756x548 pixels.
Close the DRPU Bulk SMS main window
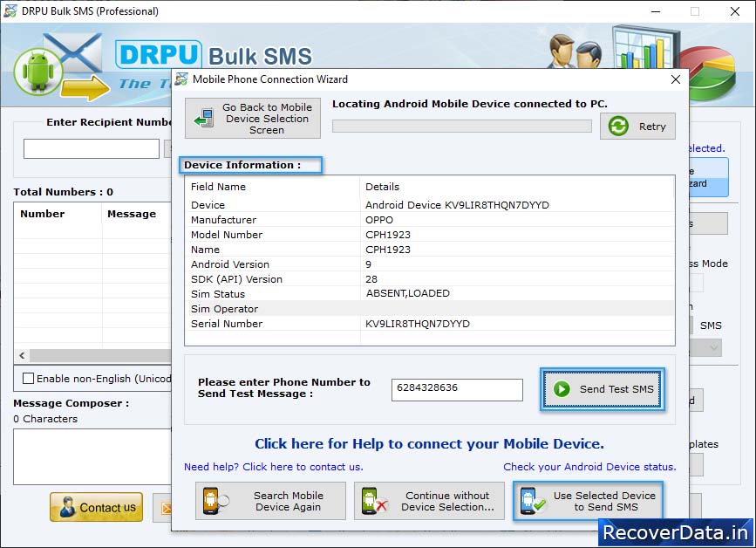pyautogui.click(x=735, y=11)
